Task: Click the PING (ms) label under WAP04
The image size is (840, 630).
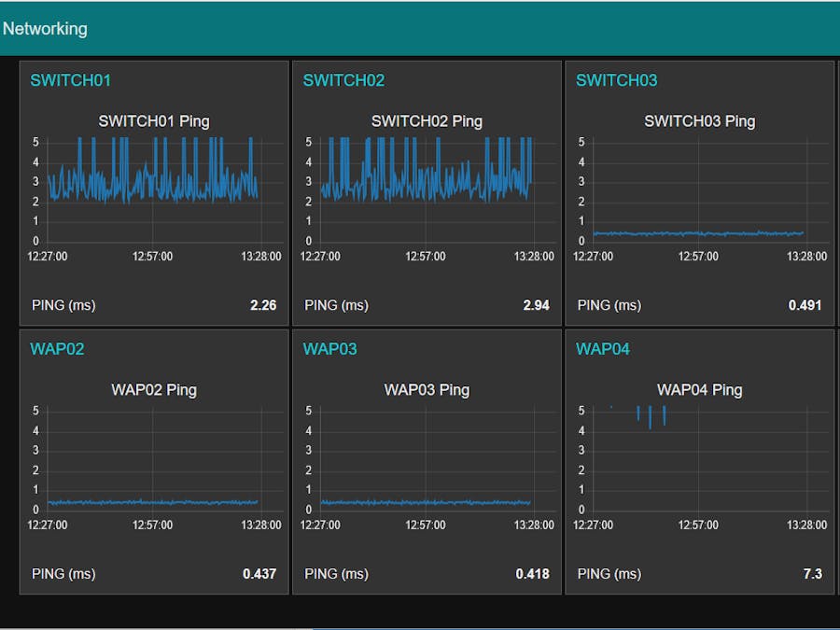Action: [609, 574]
